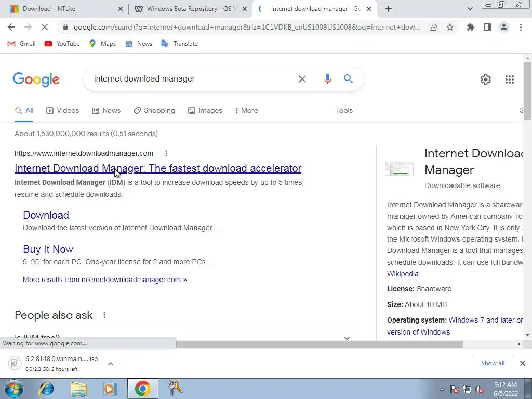Open the options for the internetdownloadmanager.com result
The height and width of the screenshot is (399, 532).
tap(166, 153)
